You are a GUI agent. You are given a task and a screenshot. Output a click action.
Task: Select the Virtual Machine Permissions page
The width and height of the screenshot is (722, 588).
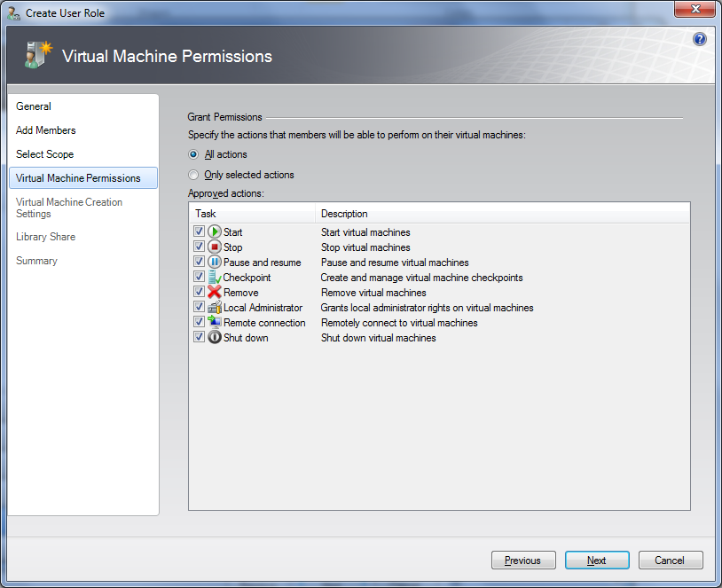click(82, 178)
